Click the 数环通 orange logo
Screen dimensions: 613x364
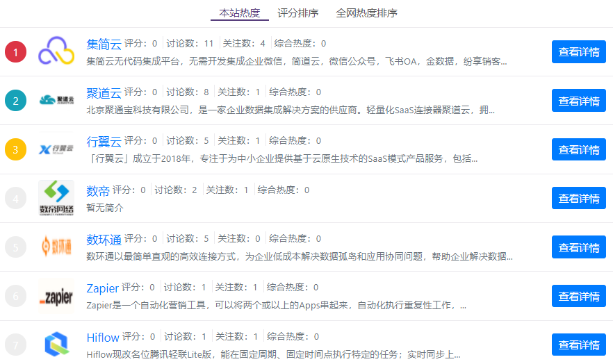click(x=56, y=247)
